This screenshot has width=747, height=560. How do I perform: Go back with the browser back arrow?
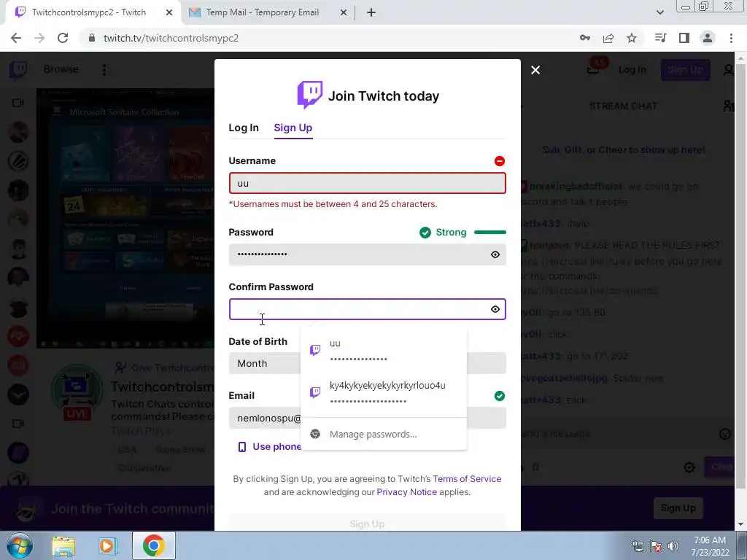click(x=16, y=38)
